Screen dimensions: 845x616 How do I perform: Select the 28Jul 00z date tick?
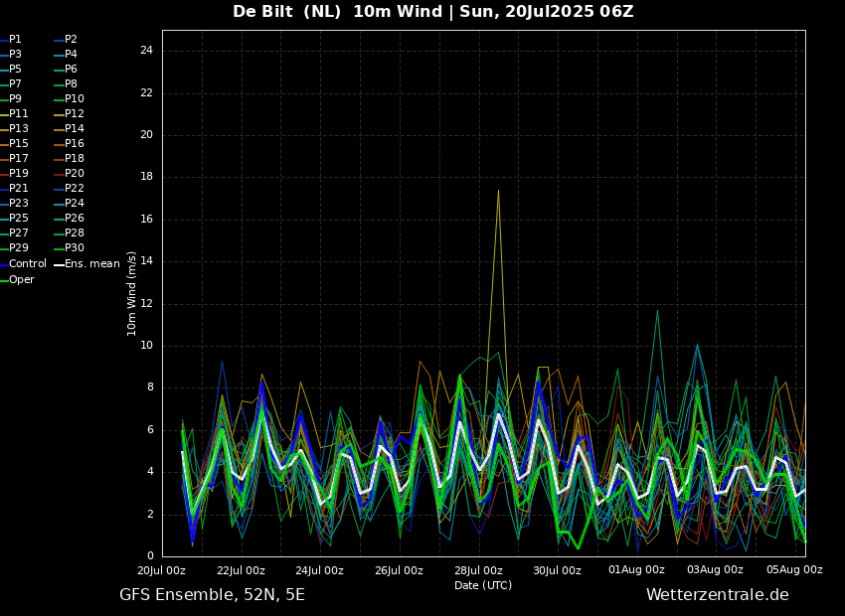pyautogui.click(x=478, y=570)
